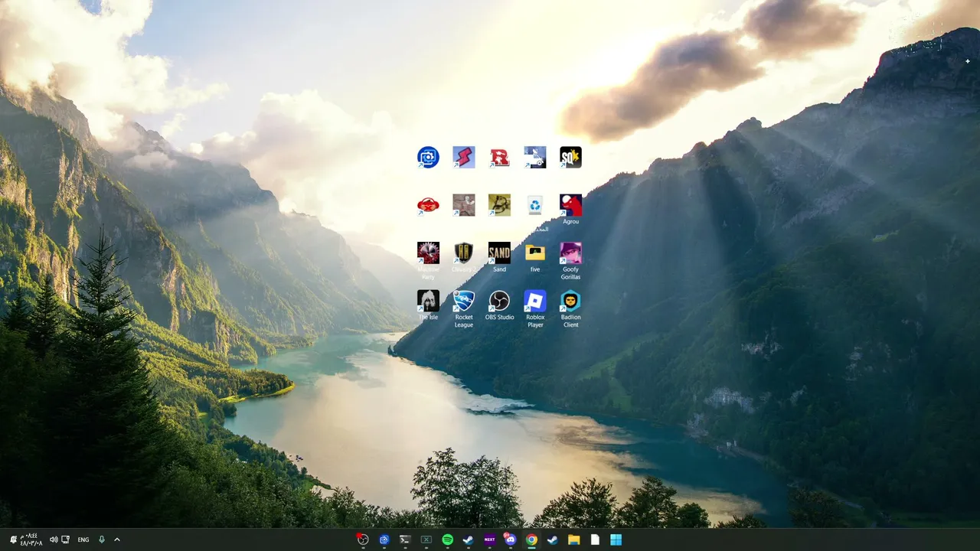Viewport: 980px width, 551px height.
Task: Select the Sand desktop shortcut
Action: (x=499, y=257)
